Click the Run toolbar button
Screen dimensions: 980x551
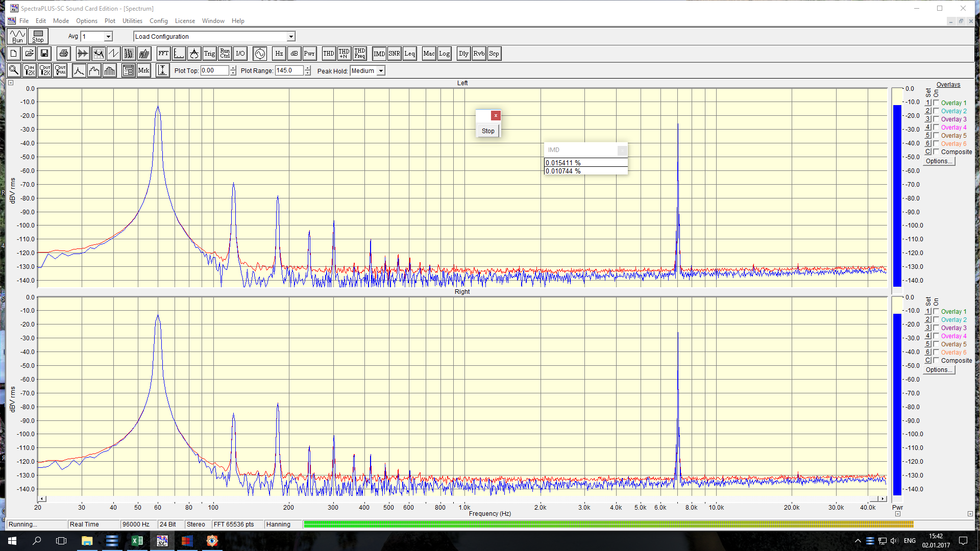point(17,36)
